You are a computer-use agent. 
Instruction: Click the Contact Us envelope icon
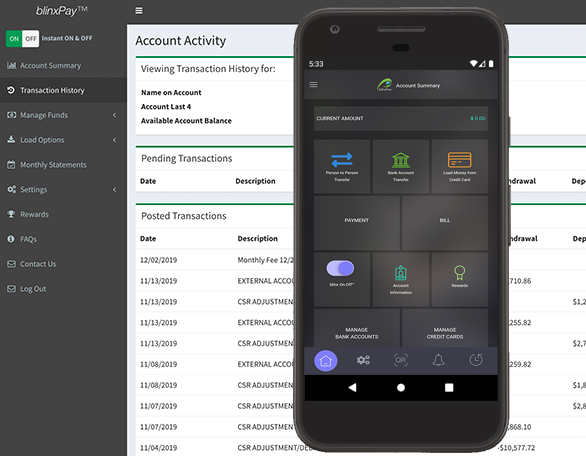(12, 264)
